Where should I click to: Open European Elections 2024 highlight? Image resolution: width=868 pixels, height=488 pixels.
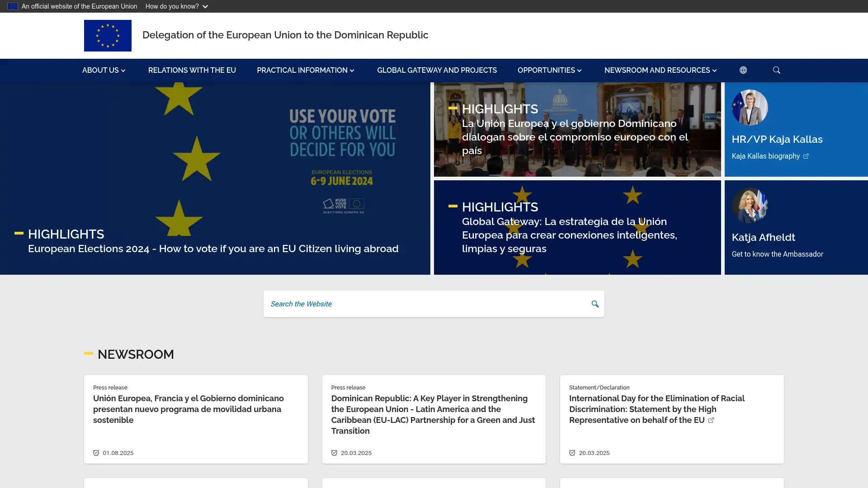213,249
